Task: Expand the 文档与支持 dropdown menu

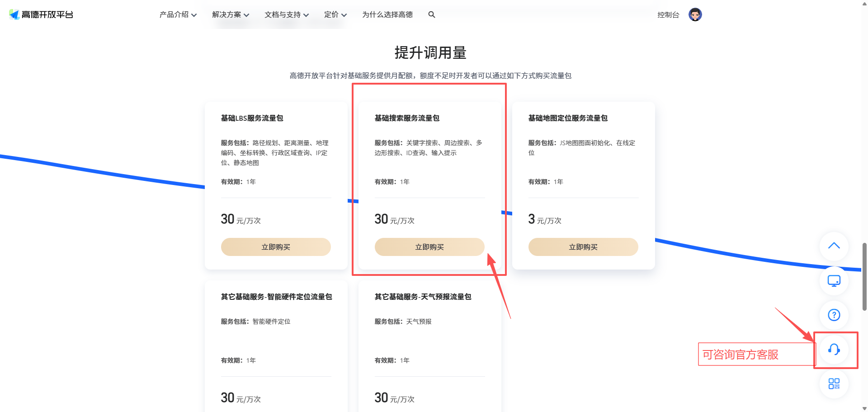Action: point(287,14)
